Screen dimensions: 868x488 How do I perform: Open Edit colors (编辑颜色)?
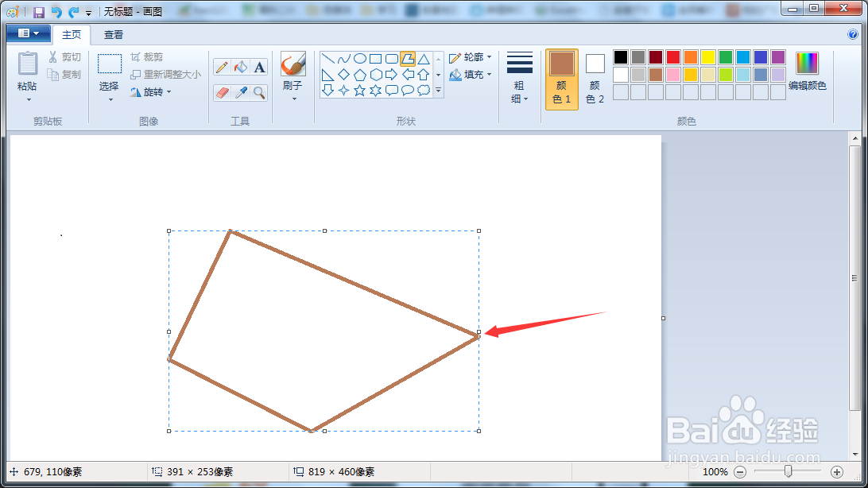tap(807, 72)
